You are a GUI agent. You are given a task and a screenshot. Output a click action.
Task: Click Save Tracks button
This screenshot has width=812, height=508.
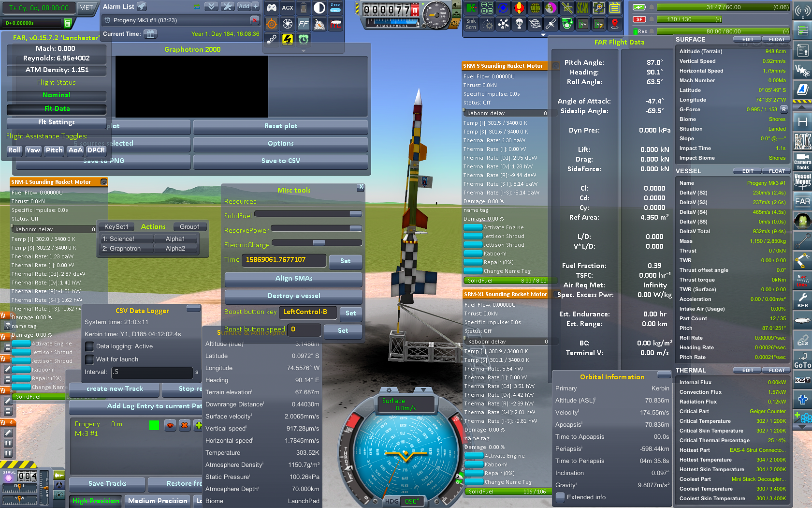click(107, 483)
